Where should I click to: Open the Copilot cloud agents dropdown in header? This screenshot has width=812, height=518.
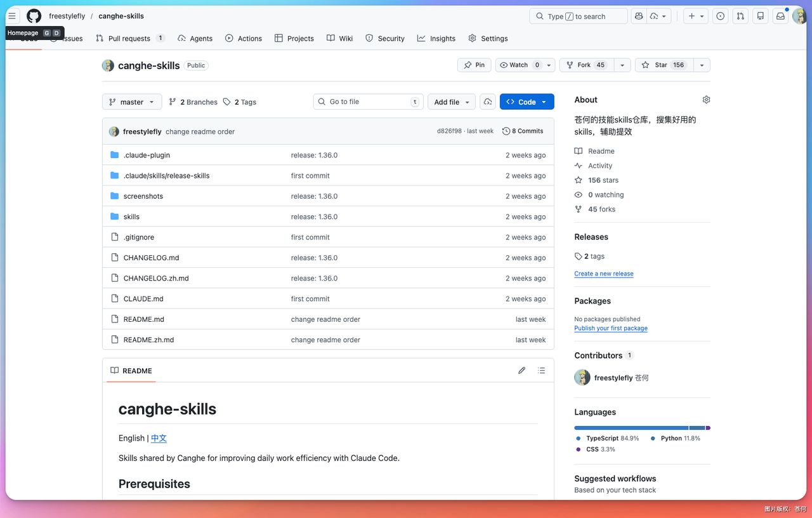pos(658,16)
